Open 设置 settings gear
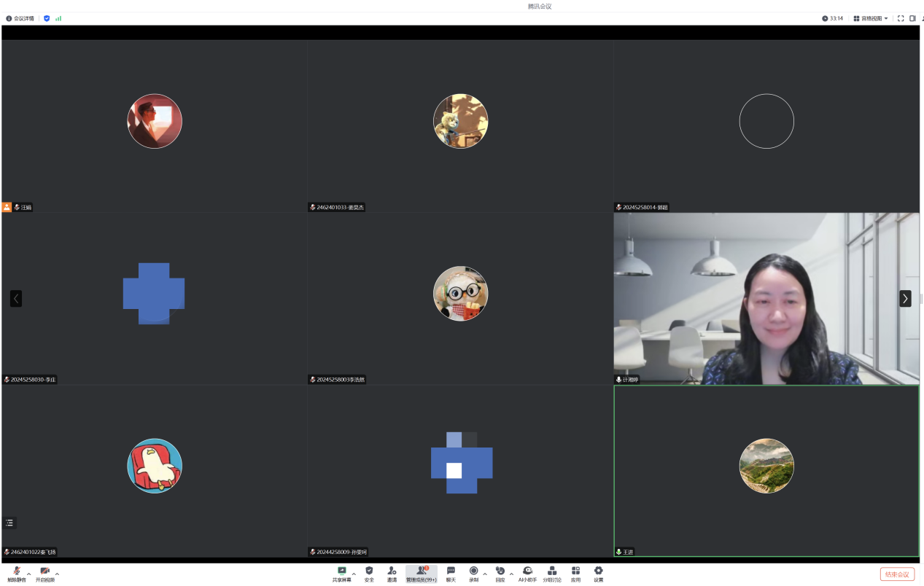 point(598,573)
